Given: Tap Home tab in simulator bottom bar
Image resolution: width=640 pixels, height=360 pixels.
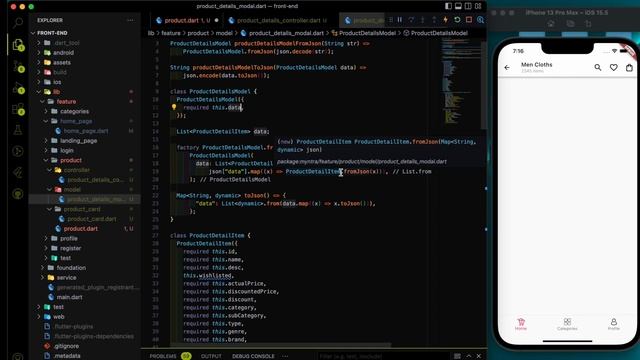Looking at the screenshot, I should (x=521, y=324).
